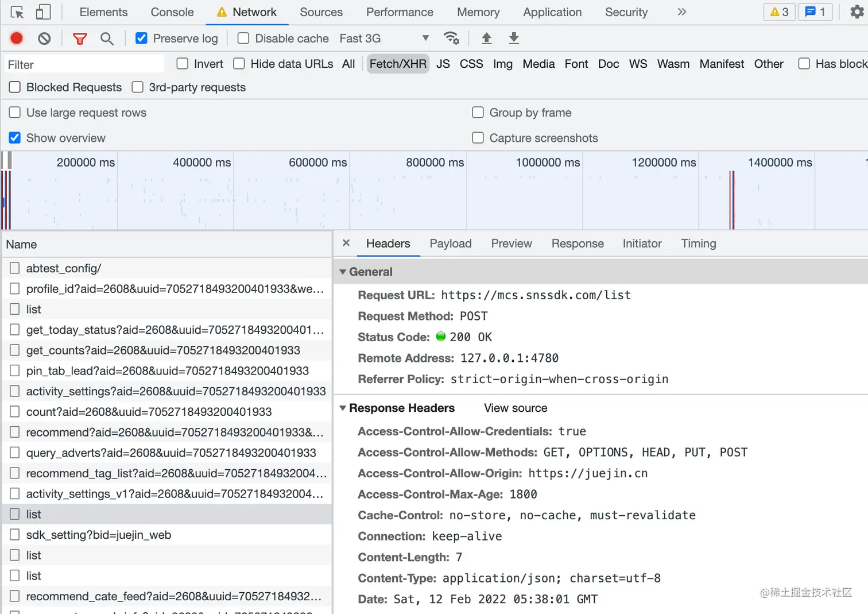868x614 pixels.
Task: Open the issues count badge
Action: pyautogui.click(x=815, y=12)
